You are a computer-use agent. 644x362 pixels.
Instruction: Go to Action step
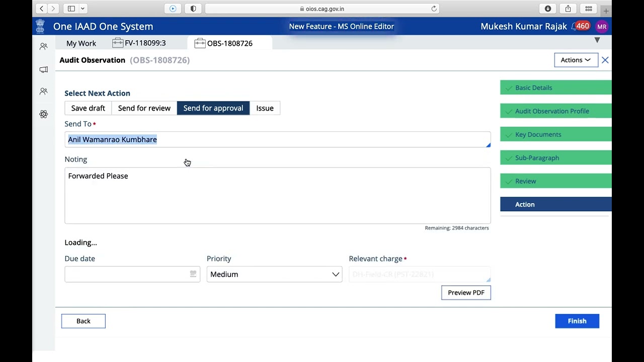click(556, 204)
